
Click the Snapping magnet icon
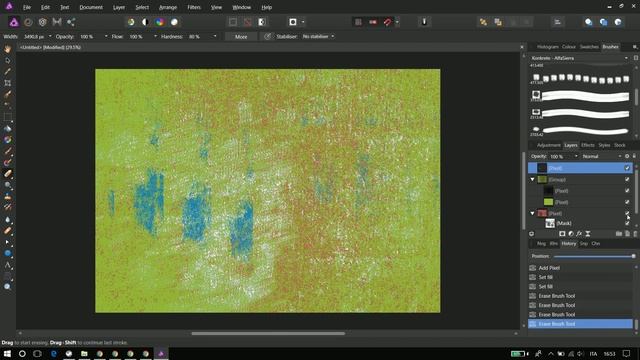click(387, 22)
